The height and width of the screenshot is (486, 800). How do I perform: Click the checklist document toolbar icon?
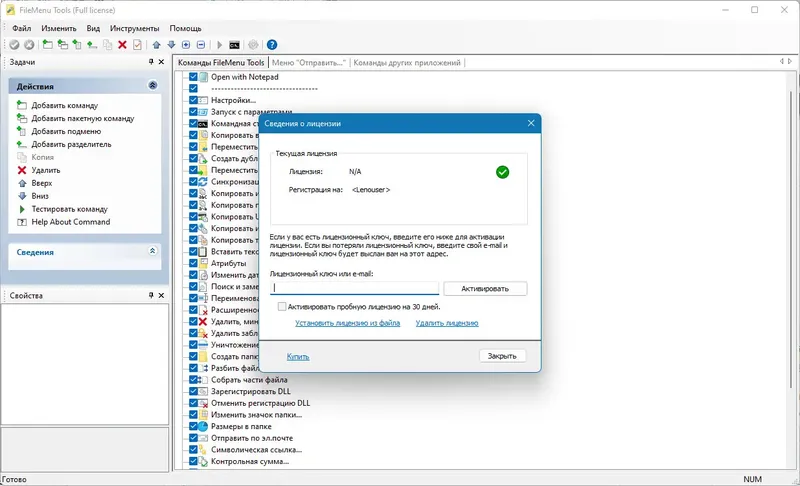tap(137, 45)
